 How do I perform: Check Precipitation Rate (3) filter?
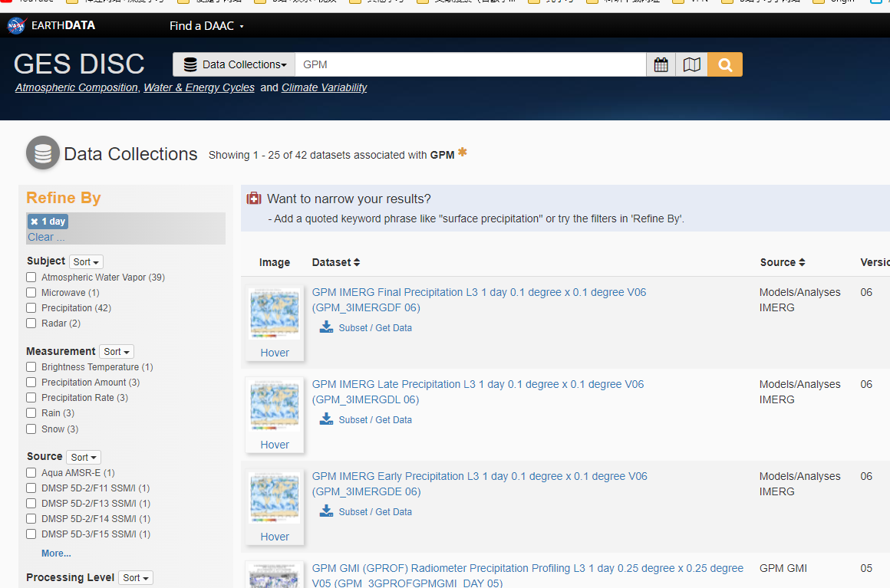pos(31,397)
